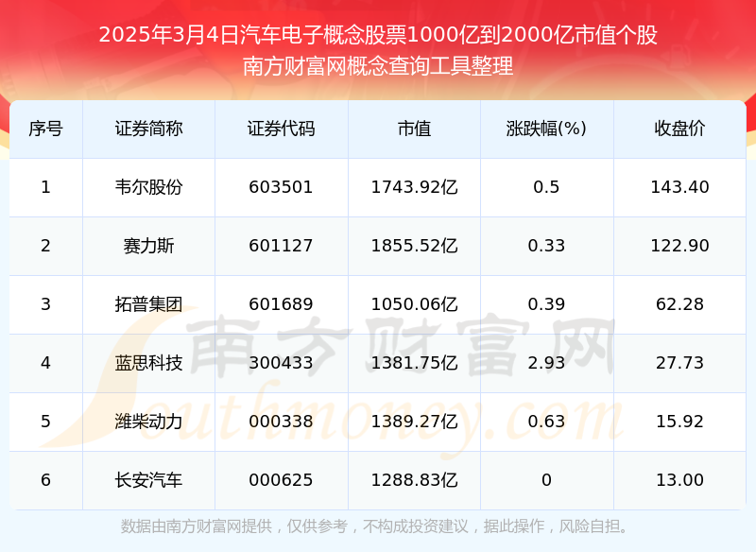Click market value '1381.75亿'
Viewport: 756px width, 552px height.
[x=414, y=363]
